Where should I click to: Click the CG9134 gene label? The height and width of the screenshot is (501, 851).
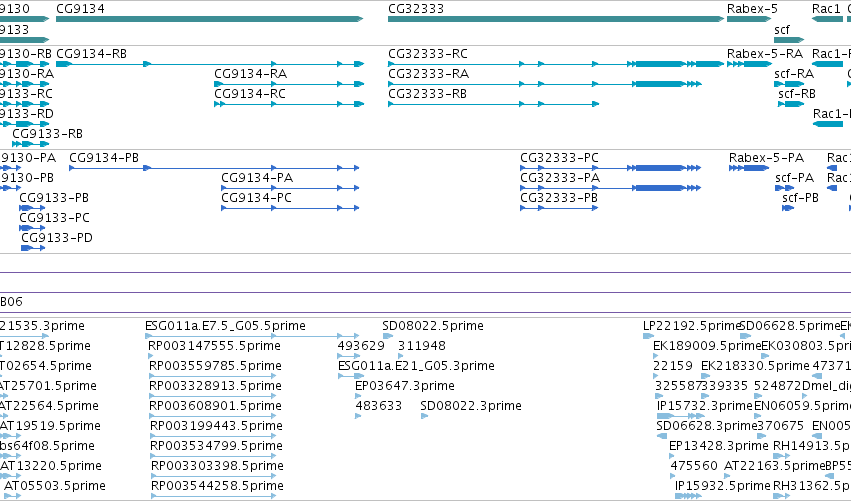tap(80, 9)
